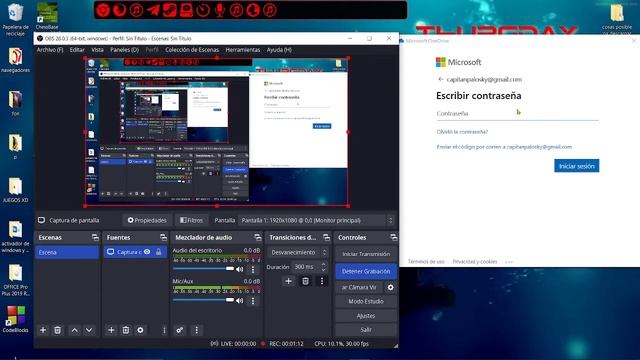Screen dimensions: 640x360
Task: Launch Firefox from the red dock
Action: coord(120,10)
